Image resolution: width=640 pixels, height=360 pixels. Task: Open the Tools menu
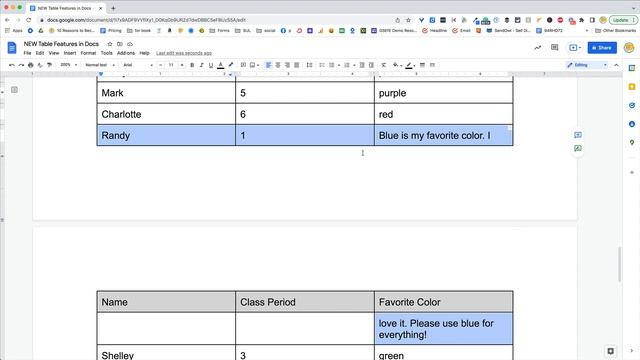click(x=107, y=53)
